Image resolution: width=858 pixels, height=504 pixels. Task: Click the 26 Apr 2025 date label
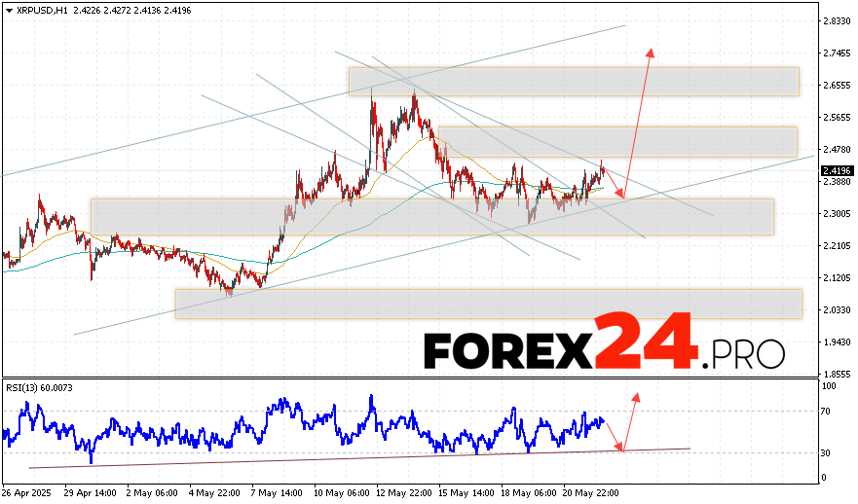click(26, 493)
